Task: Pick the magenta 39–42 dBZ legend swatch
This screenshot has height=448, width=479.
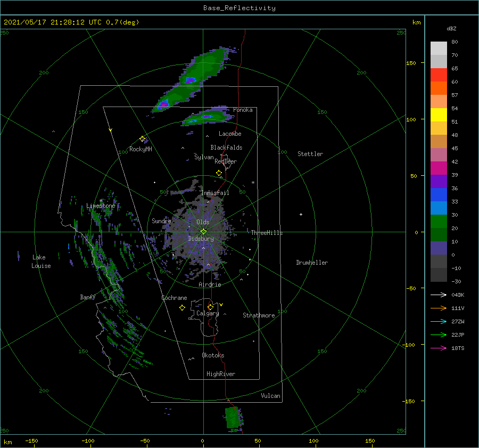Action: [439, 168]
